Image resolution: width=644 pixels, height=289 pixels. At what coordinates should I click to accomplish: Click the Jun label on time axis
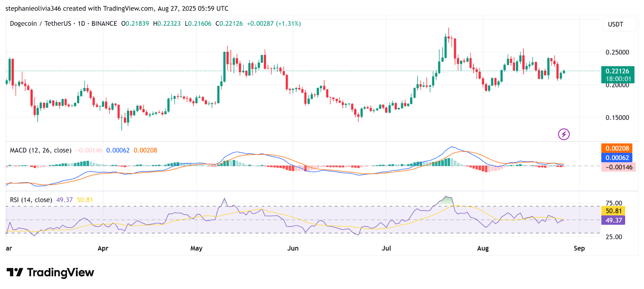[x=293, y=248]
